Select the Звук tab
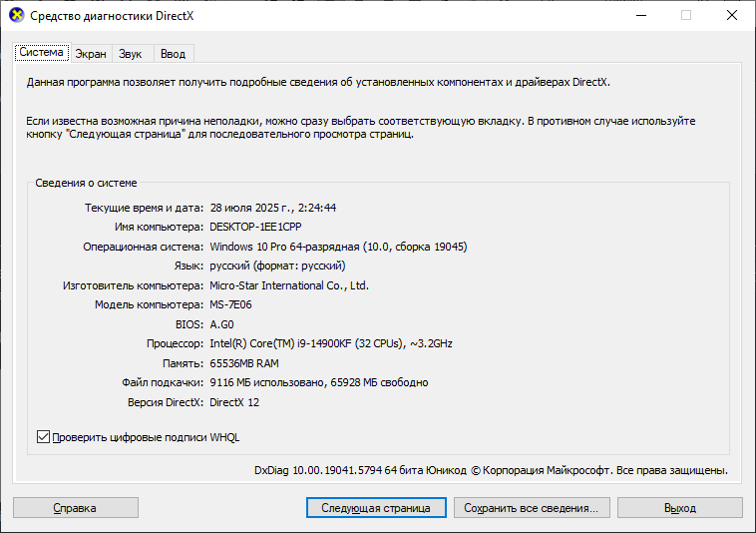 coord(131,54)
